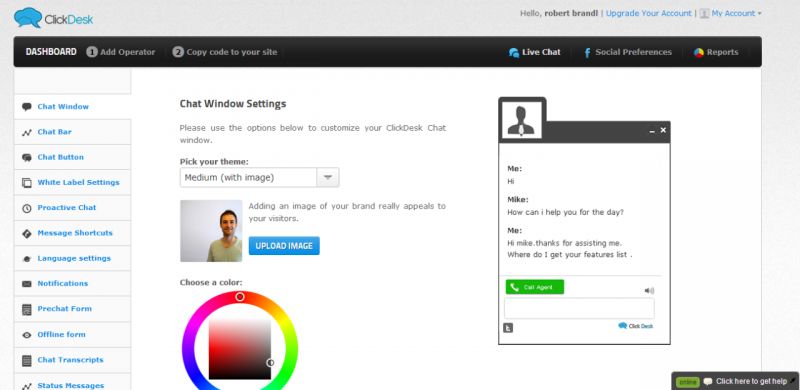Click the chat message input field
This screenshot has width=800, height=390.
[x=579, y=309]
